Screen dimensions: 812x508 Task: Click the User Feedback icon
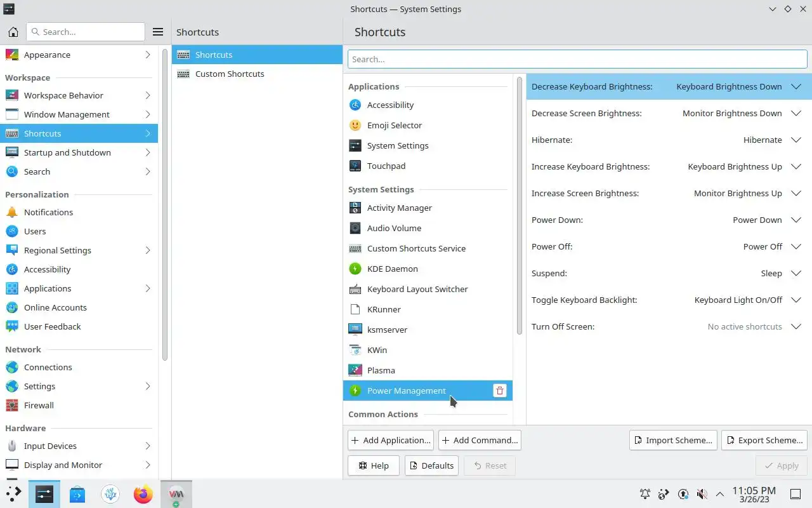12,326
